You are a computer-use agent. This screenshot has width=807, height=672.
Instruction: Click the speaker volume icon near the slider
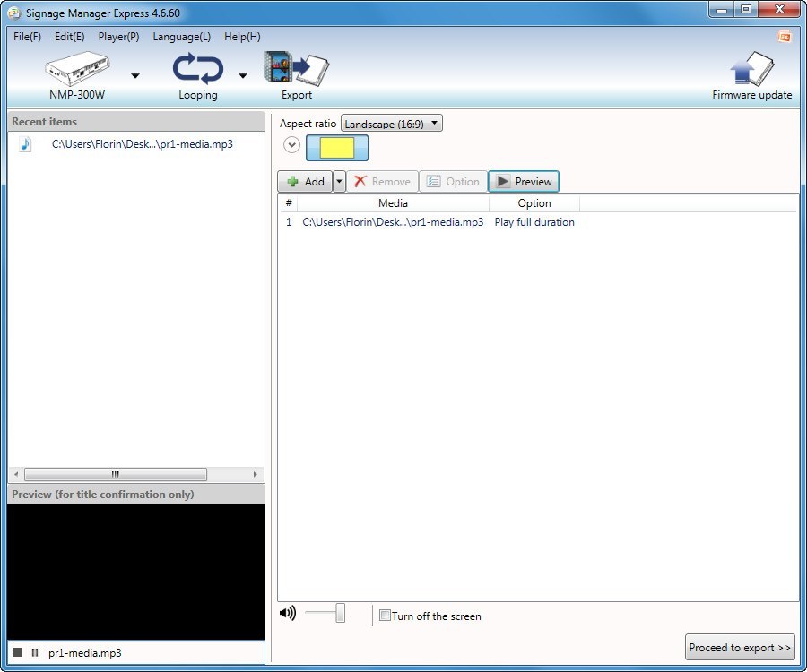(x=287, y=612)
